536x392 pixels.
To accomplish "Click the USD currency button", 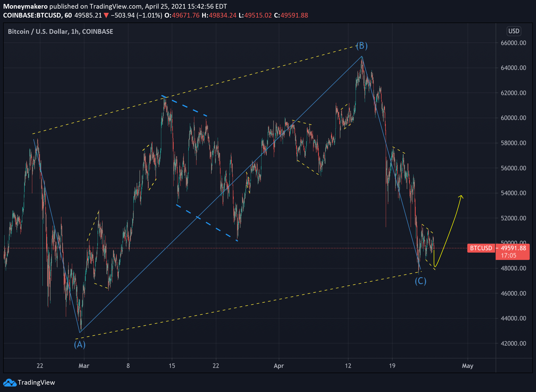I will (x=514, y=31).
